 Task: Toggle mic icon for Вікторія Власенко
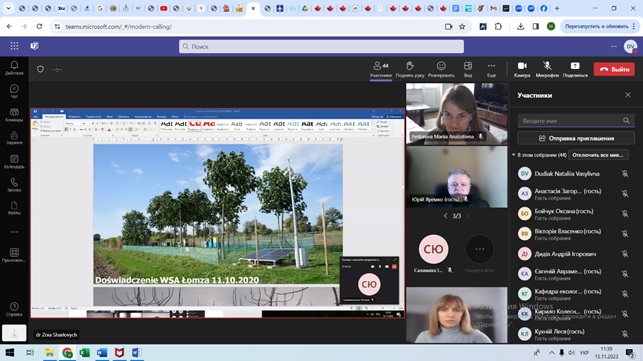point(625,233)
